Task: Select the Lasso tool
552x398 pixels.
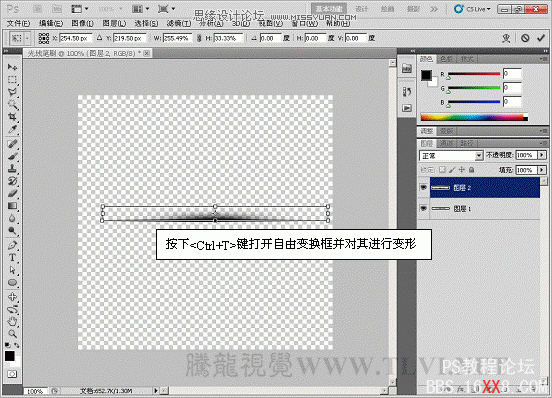Action: pos(12,92)
